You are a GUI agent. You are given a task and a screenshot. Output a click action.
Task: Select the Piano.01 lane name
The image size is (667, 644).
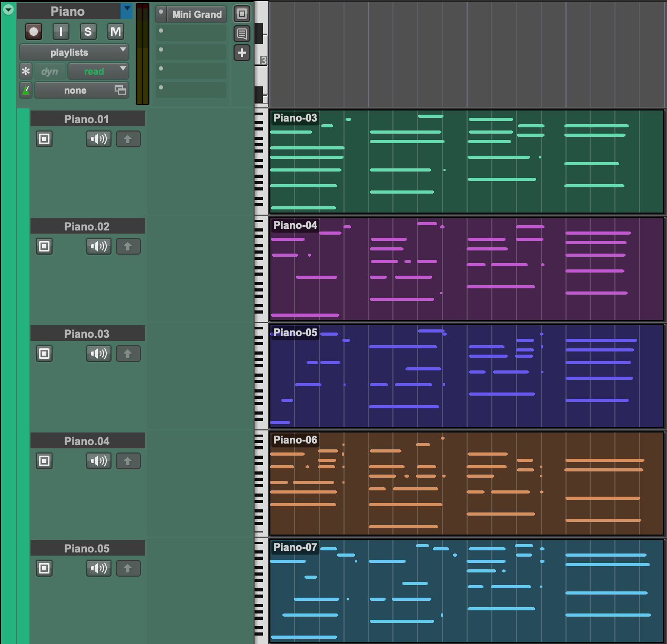pyautogui.click(x=87, y=119)
